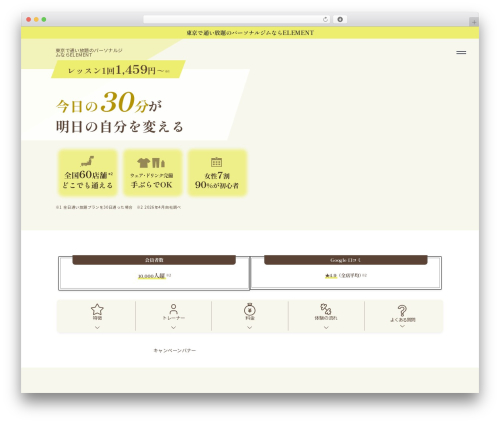Click the Japan map icon in 全国60店舗 card
This screenshot has width=500, height=423.
(x=87, y=161)
